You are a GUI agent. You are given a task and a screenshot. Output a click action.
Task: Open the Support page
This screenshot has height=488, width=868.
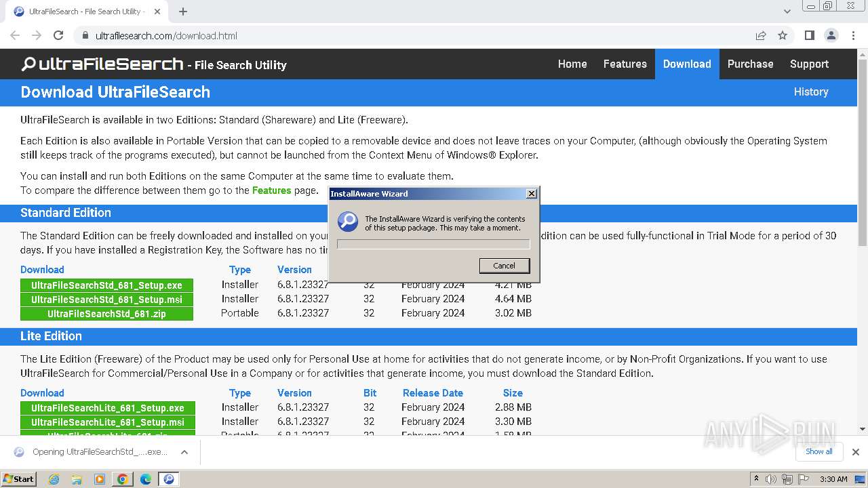point(809,64)
